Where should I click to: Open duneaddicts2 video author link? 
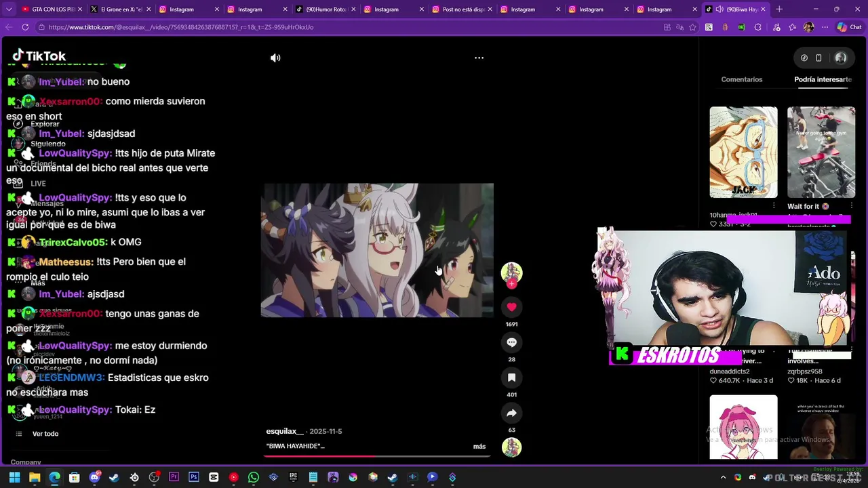point(730,371)
